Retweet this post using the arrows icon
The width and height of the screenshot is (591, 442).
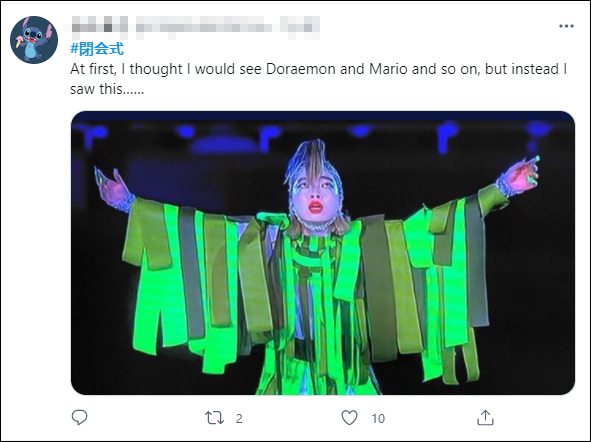pyautogui.click(x=214, y=418)
